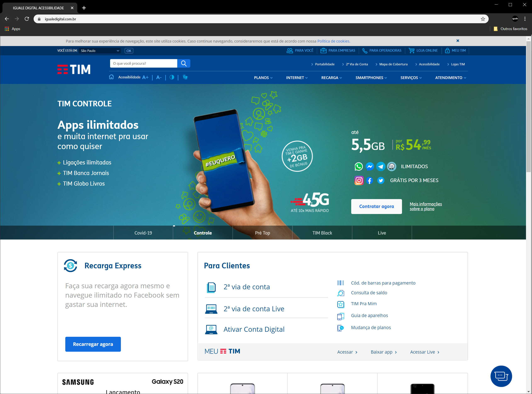Open MEU TIM login link
The height and width of the screenshot is (394, 532).
click(455, 51)
